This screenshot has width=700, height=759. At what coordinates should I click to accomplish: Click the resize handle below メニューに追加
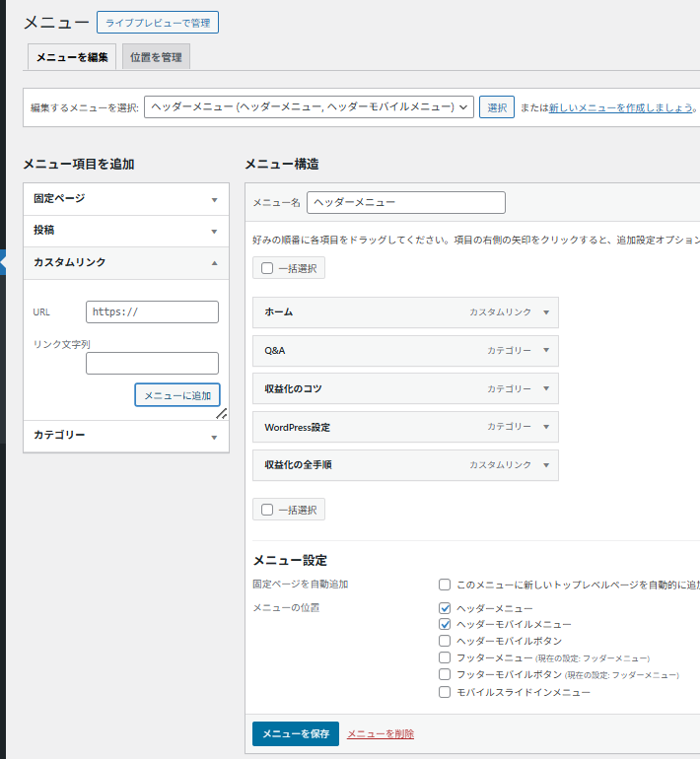pyautogui.click(x=221, y=414)
